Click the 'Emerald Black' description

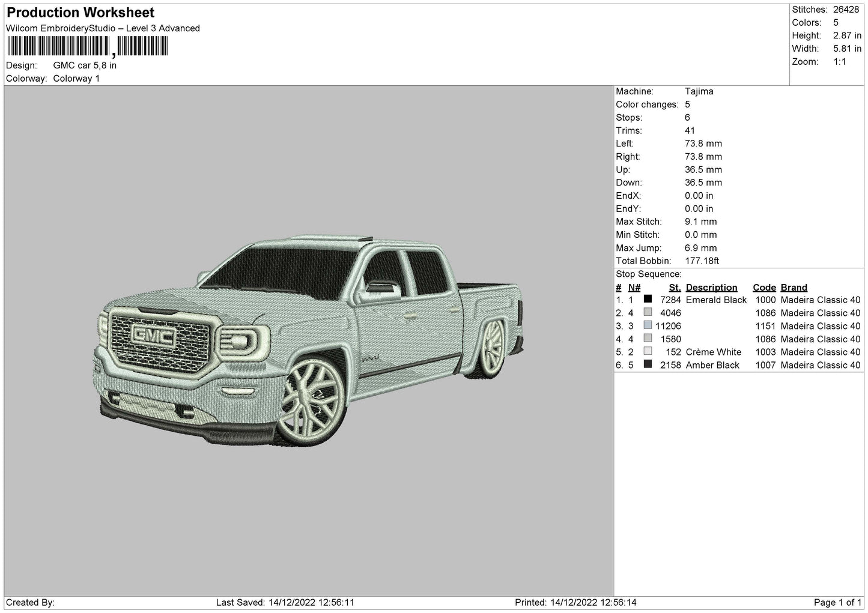[716, 300]
